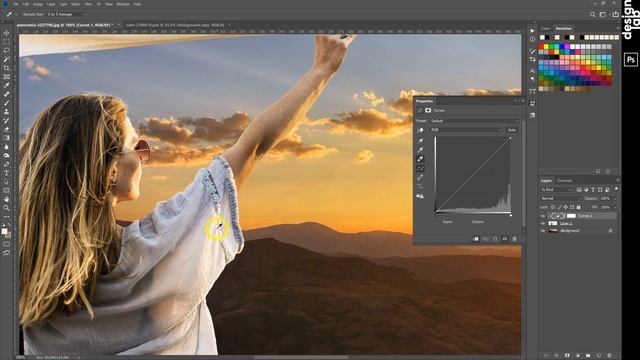Create new swatch in Swatches panel

pyautogui.click(x=598, y=171)
